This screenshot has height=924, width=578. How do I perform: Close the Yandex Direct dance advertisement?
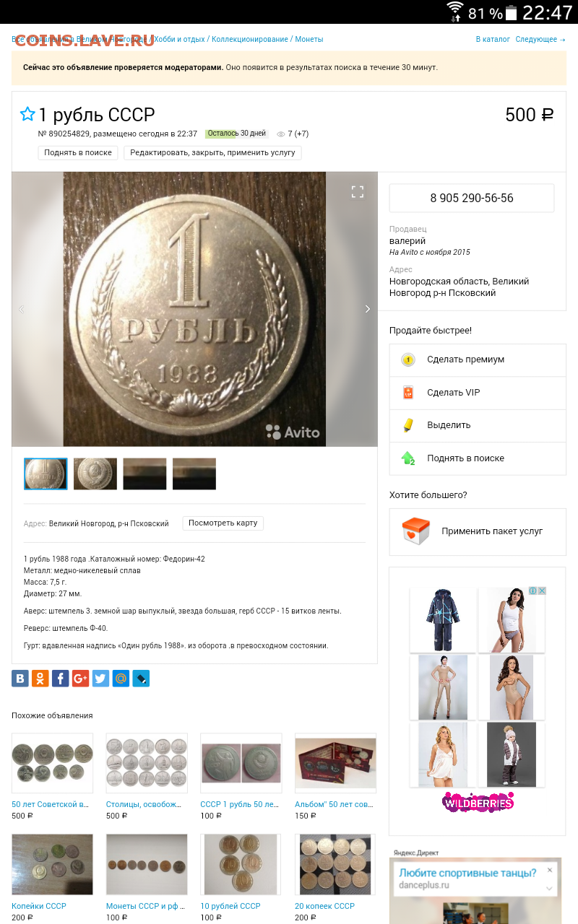(549, 871)
